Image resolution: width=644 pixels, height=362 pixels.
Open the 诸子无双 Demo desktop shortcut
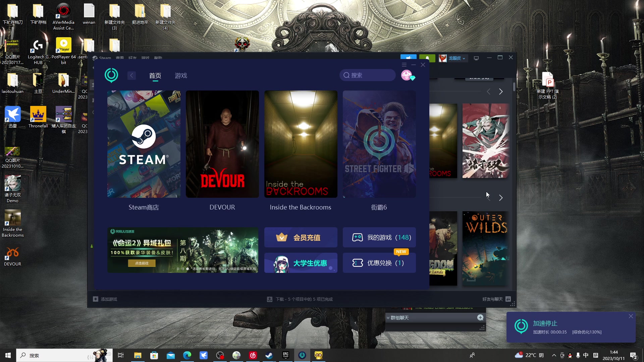click(13, 189)
